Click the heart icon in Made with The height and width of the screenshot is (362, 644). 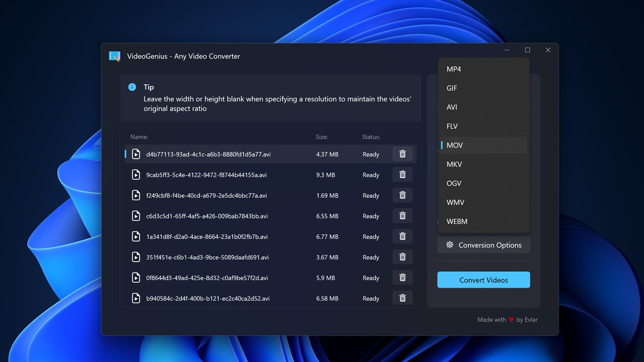(511, 319)
